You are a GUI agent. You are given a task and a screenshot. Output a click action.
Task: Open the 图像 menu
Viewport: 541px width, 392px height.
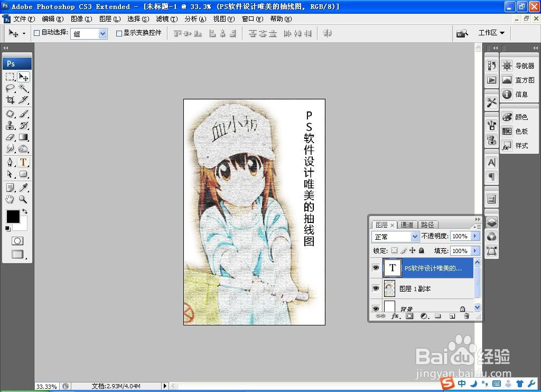click(81, 19)
